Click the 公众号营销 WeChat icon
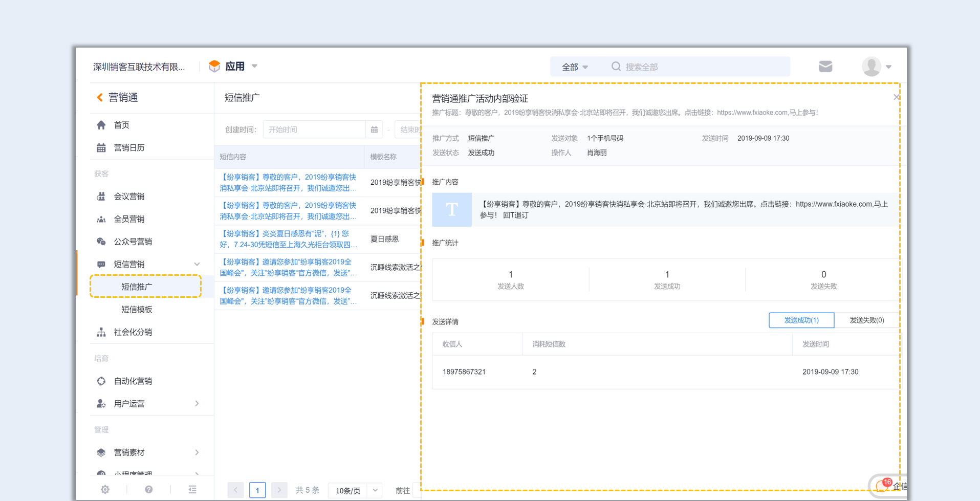Viewport: 980px width, 501px height. point(101,242)
